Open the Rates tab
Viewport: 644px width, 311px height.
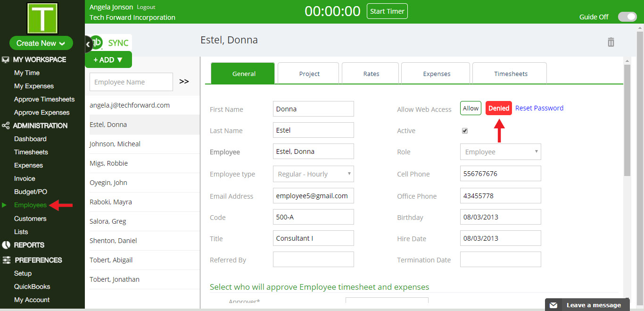[371, 74]
